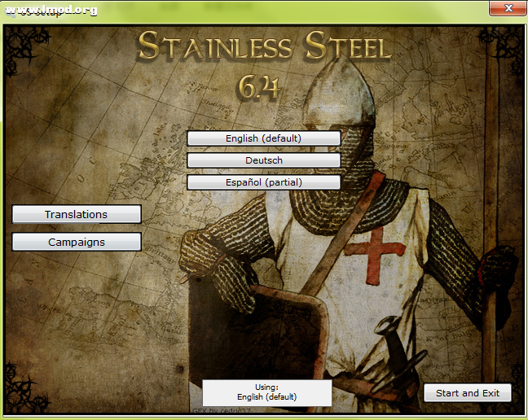
Task: Click the top-left corner ornament
Action: (20, 45)
